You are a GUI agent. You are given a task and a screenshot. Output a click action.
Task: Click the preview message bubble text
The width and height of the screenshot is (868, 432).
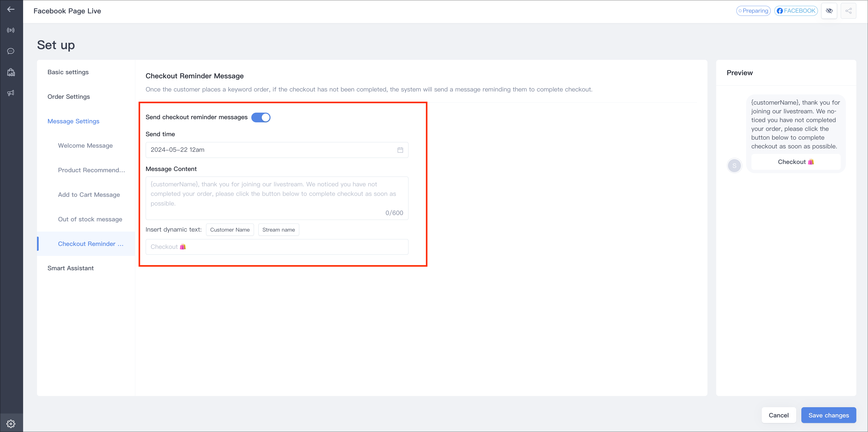click(796, 124)
